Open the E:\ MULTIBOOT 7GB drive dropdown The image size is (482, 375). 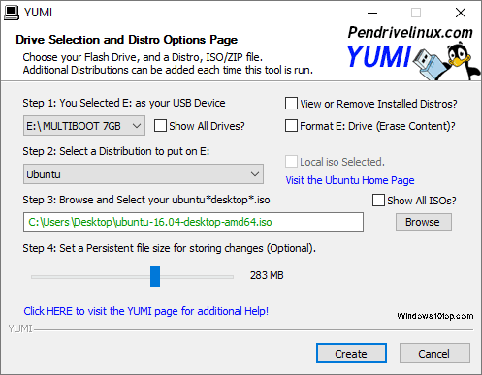[x=84, y=126]
